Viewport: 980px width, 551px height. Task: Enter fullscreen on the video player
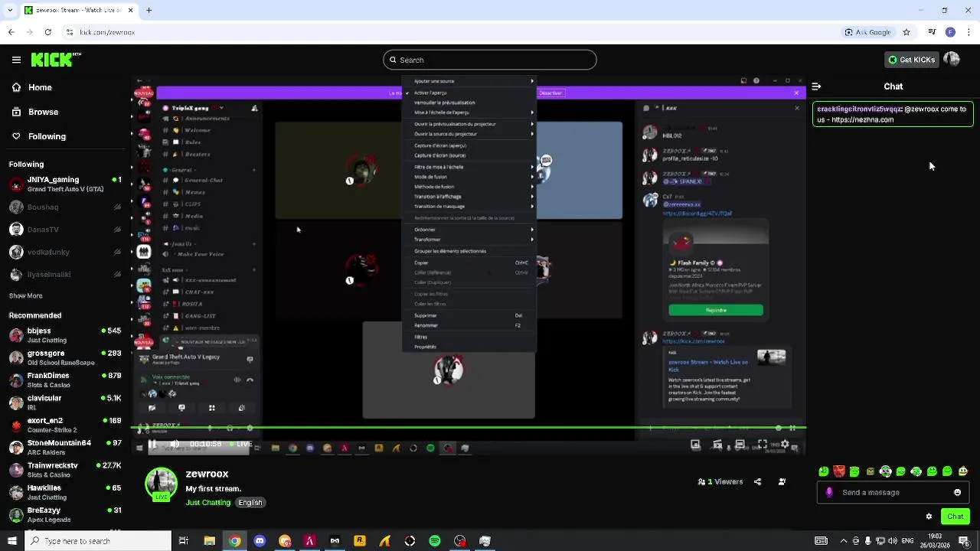point(762,444)
